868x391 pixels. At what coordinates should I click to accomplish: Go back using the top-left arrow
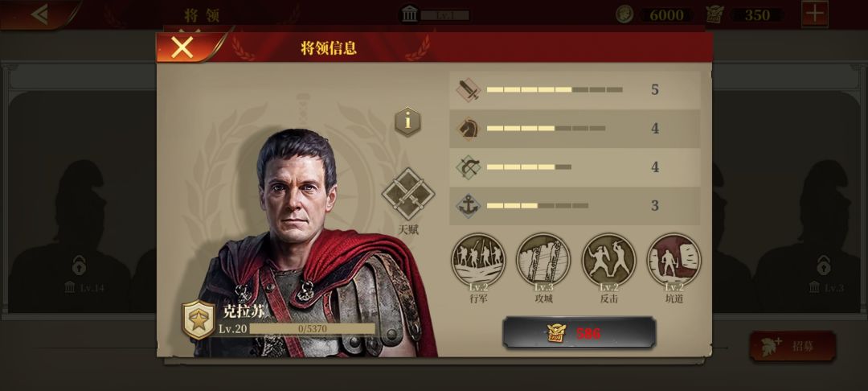coord(40,14)
